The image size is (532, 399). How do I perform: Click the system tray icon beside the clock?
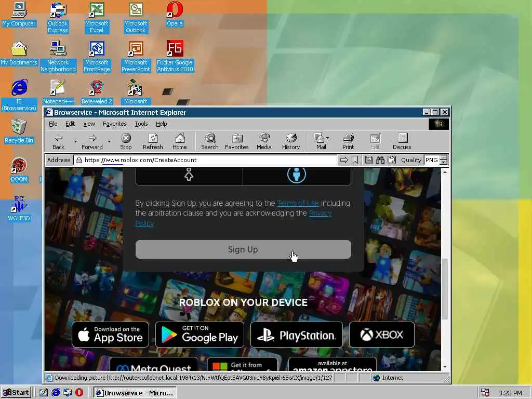pyautogui.click(x=485, y=393)
